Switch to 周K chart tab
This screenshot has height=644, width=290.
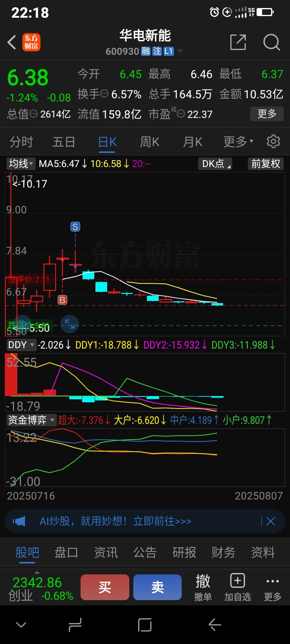click(x=149, y=142)
